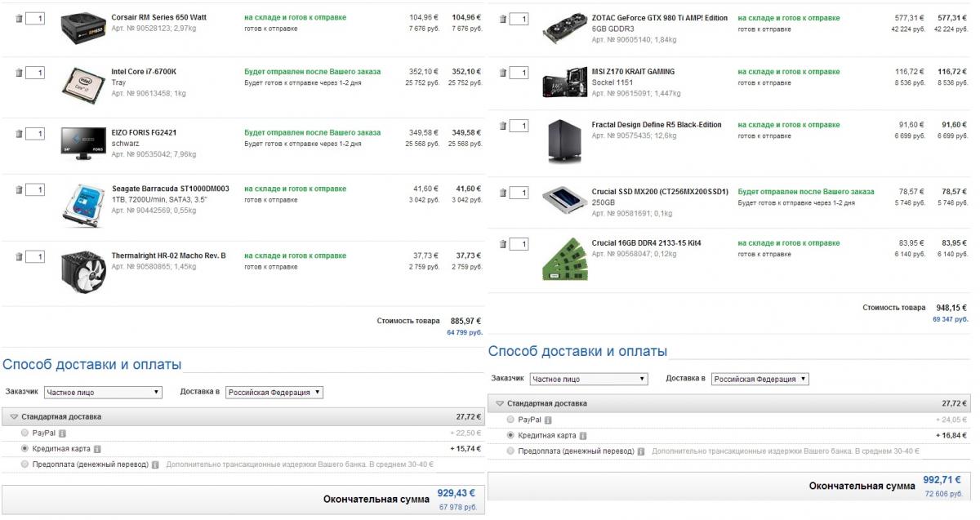
Task: Remove Crucial SSD MX200 with its trash icon
Action: [x=503, y=193]
